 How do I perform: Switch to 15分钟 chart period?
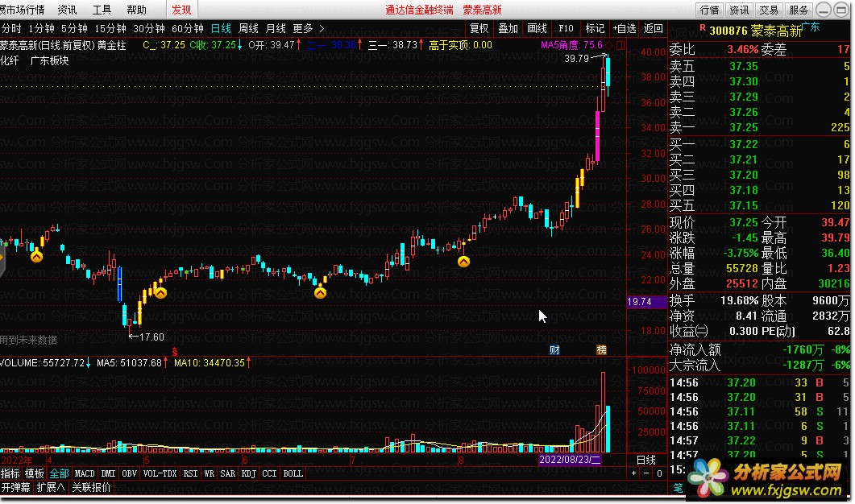click(x=110, y=28)
